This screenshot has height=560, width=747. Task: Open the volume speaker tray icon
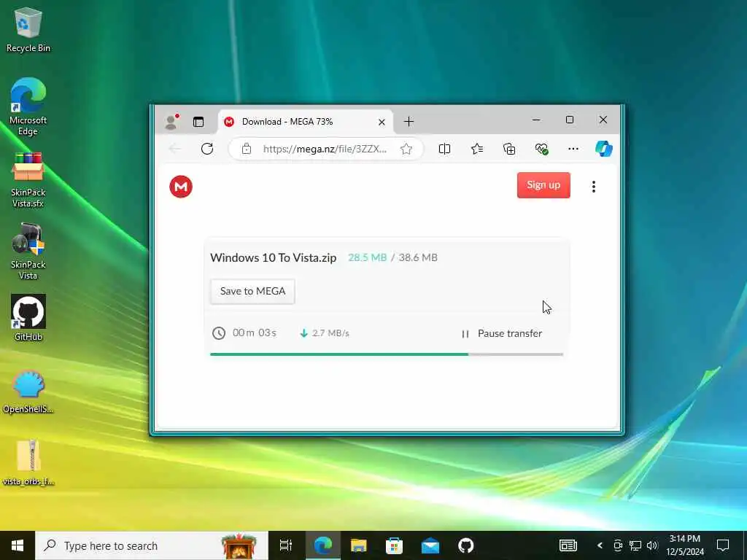click(652, 545)
